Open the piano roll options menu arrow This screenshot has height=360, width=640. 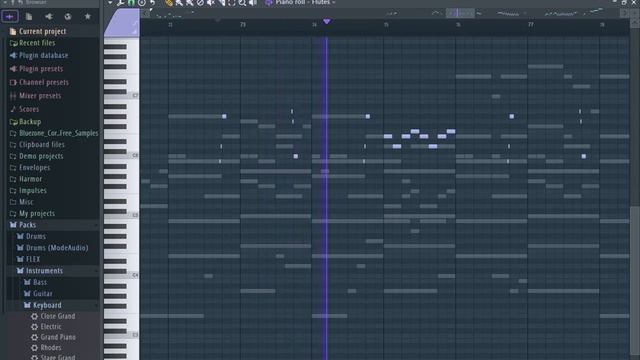[x=110, y=2]
